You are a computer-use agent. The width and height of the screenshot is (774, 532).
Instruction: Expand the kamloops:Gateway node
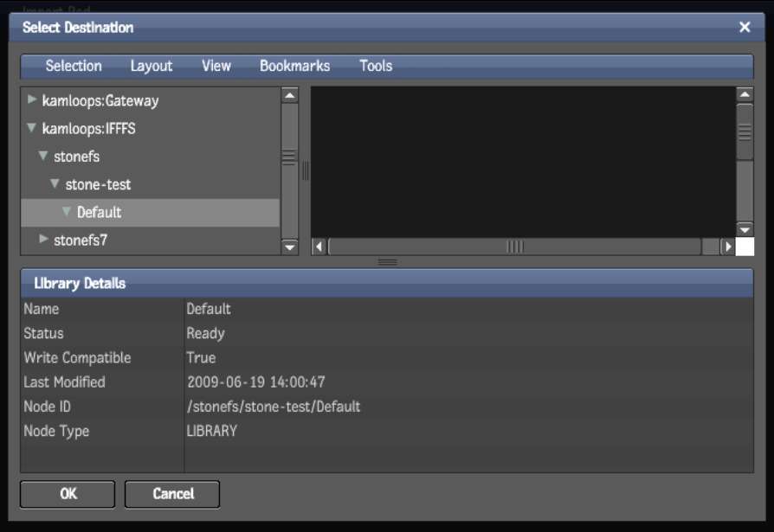[33, 100]
